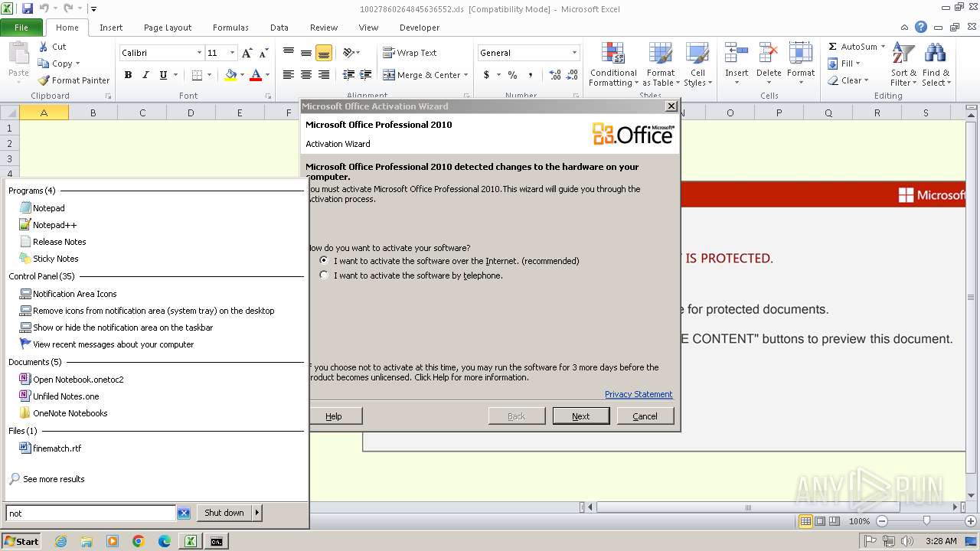The image size is (980, 551).
Task: Click Start menu search box
Action: point(91,514)
